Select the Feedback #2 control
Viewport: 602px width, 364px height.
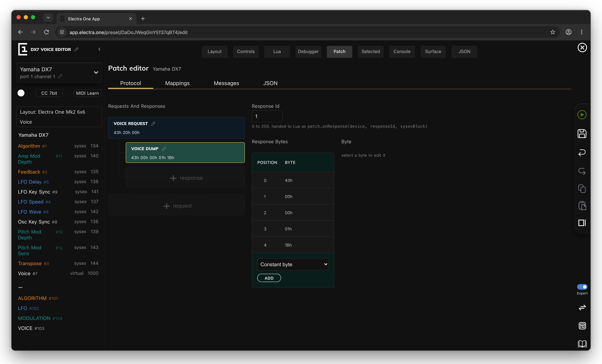(58, 172)
